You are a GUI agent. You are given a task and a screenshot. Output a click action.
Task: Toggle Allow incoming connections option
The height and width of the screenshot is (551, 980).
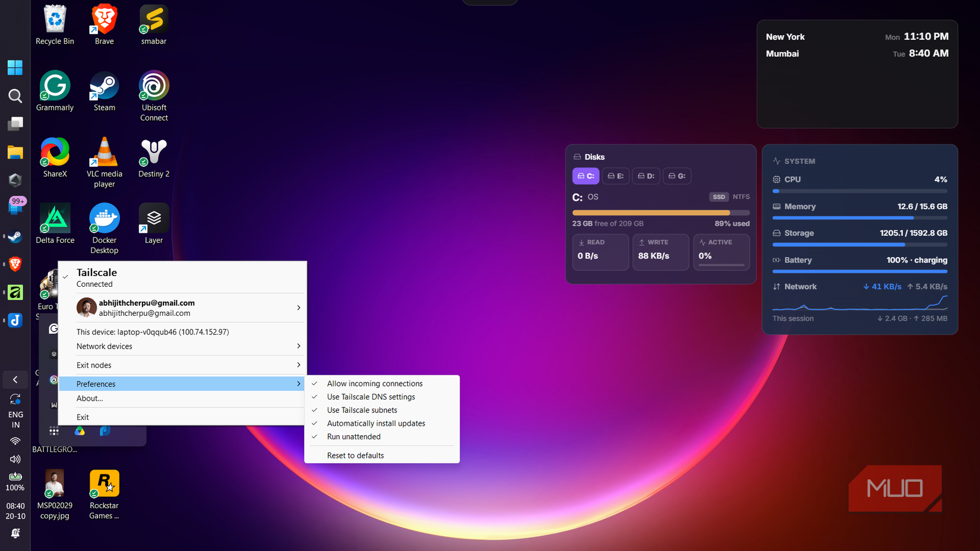click(x=382, y=384)
